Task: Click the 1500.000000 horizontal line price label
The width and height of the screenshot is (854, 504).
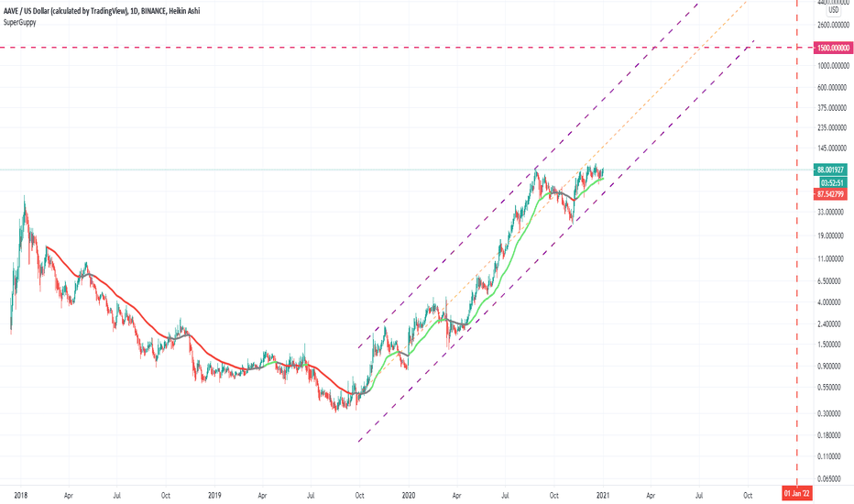Action: coord(832,48)
